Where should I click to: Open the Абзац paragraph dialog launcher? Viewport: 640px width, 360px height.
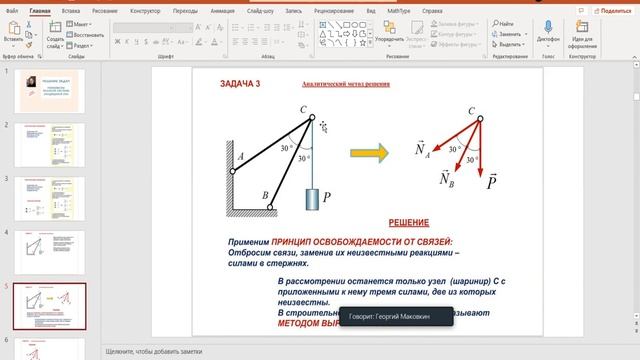click(311, 56)
